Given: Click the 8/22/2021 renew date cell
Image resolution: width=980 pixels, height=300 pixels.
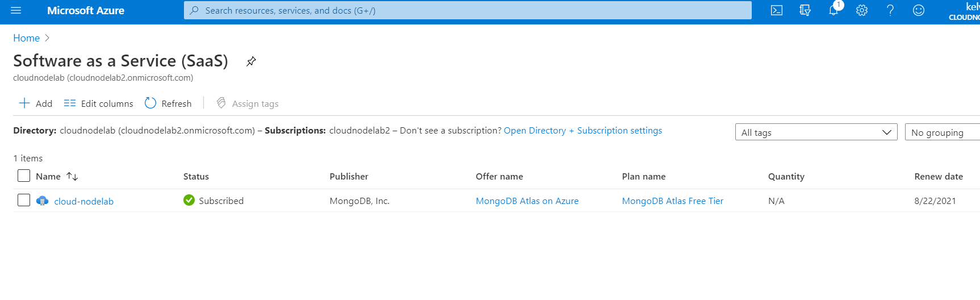Looking at the screenshot, I should (x=935, y=201).
